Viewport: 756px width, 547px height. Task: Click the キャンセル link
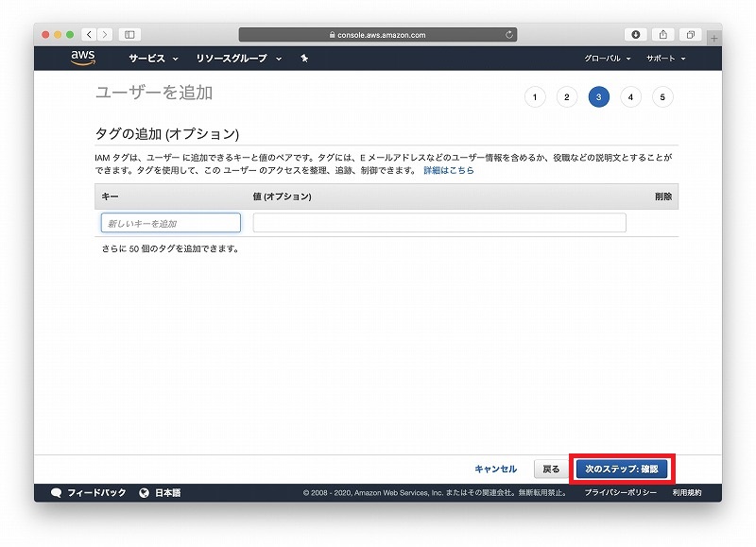[x=495, y=469]
